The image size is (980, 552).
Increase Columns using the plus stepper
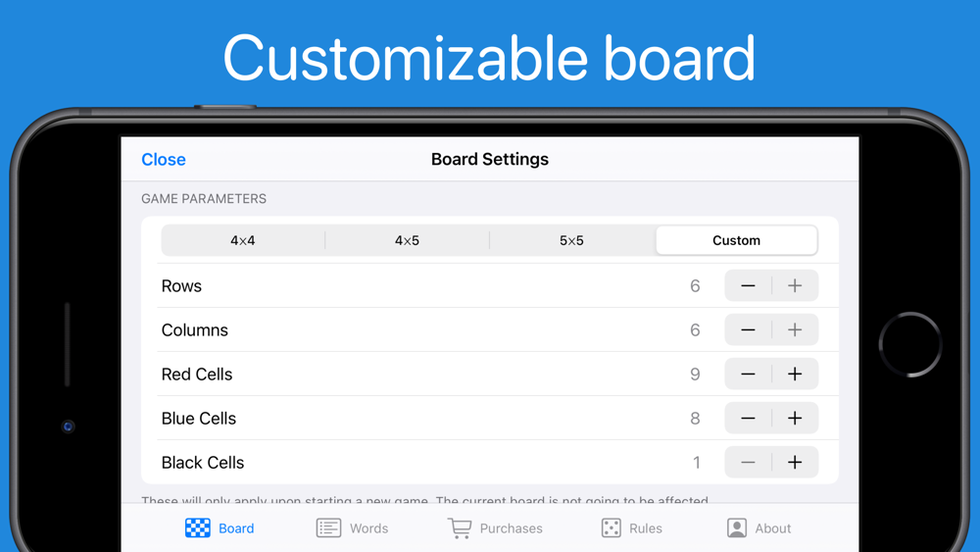pyautogui.click(x=795, y=329)
